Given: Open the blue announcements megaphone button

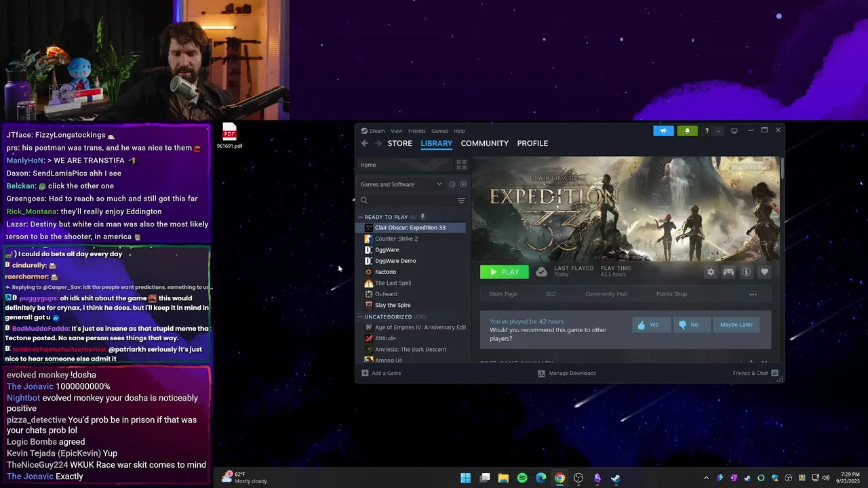Looking at the screenshot, I should tap(663, 131).
